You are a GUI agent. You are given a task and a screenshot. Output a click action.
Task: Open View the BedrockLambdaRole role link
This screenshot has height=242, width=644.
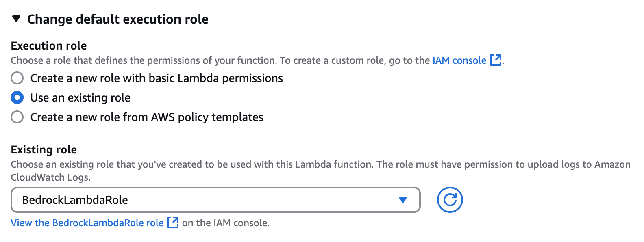87,223
